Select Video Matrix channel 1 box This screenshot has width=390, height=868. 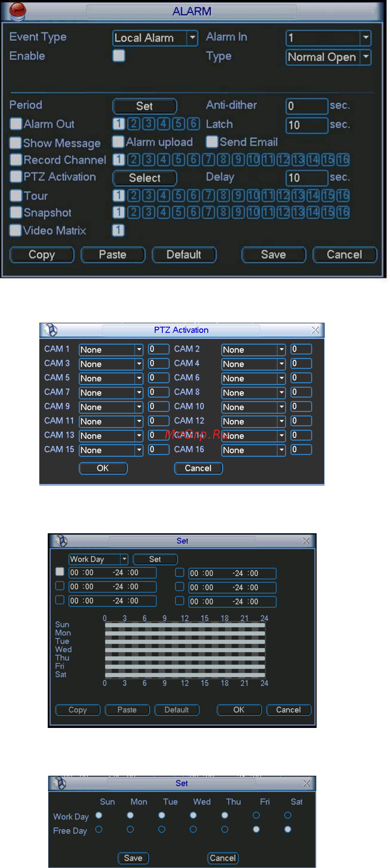click(x=118, y=230)
